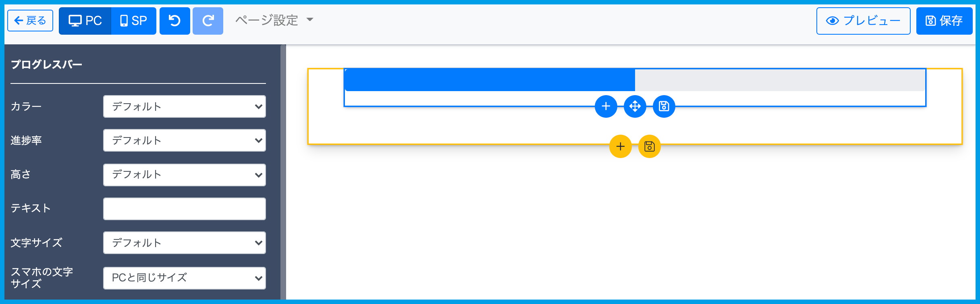Click the blue save-element floppy icon
The image size is (980, 304).
pos(664,106)
